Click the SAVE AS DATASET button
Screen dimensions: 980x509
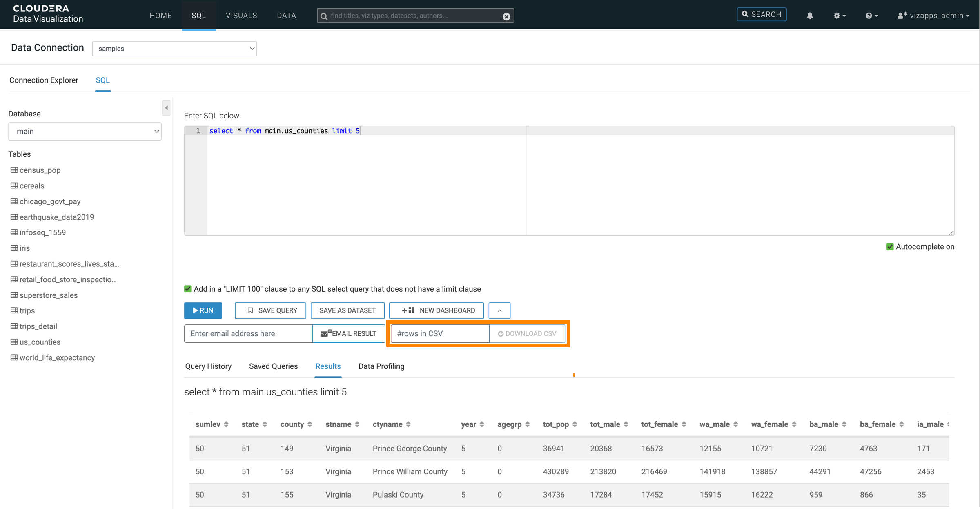pyautogui.click(x=347, y=310)
